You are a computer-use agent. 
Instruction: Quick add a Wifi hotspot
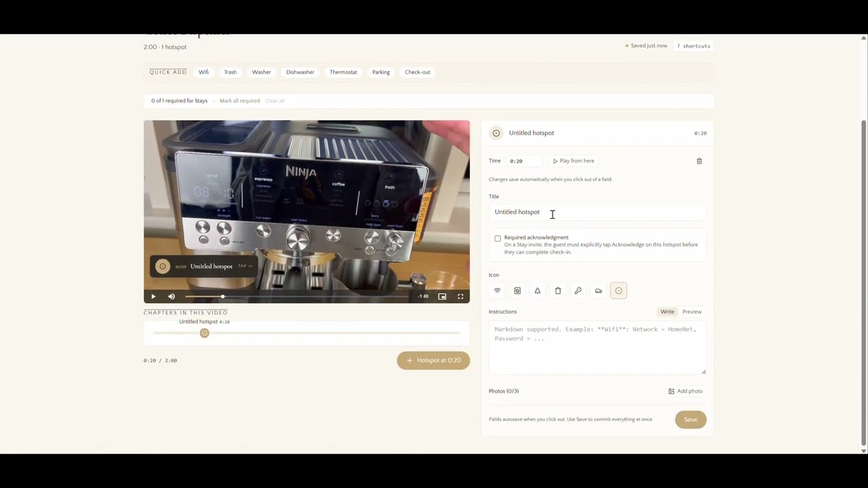click(203, 72)
